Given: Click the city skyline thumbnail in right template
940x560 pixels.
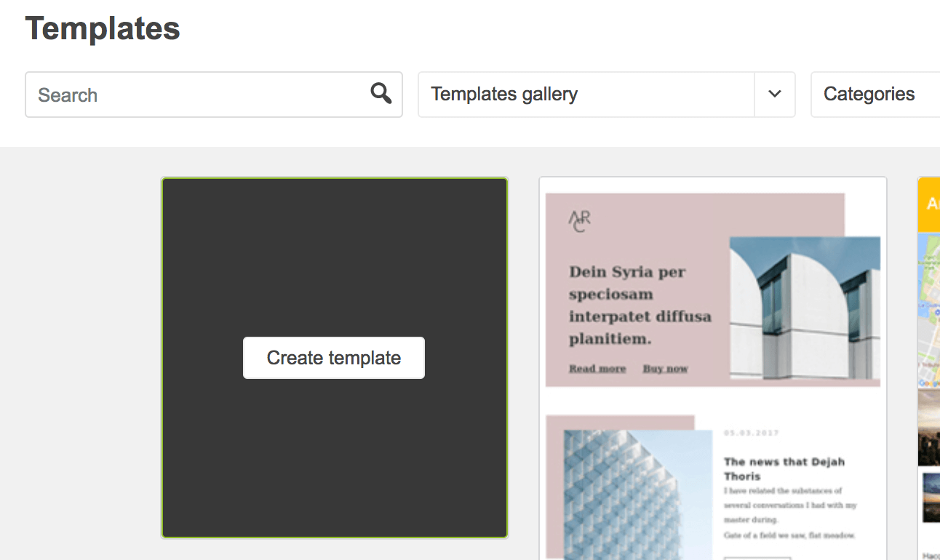Looking at the screenshot, I should [929, 428].
